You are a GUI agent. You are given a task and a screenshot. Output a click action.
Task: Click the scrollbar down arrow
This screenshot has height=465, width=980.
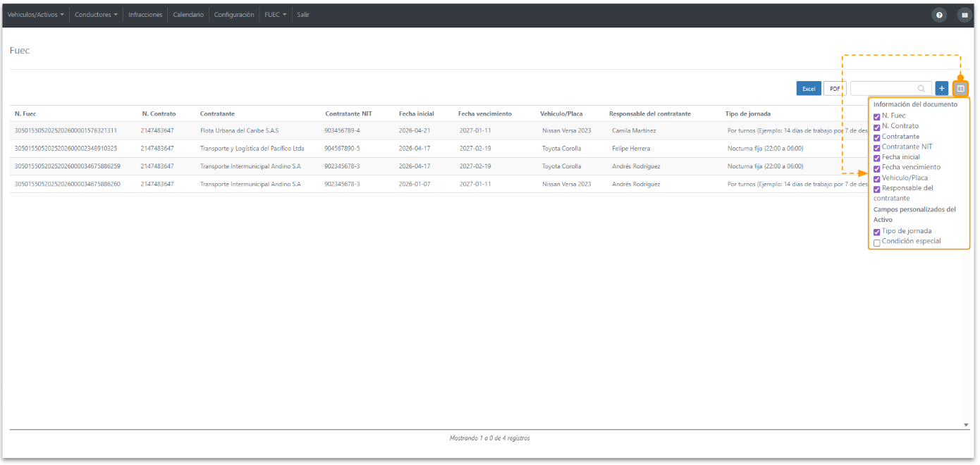pos(966,425)
